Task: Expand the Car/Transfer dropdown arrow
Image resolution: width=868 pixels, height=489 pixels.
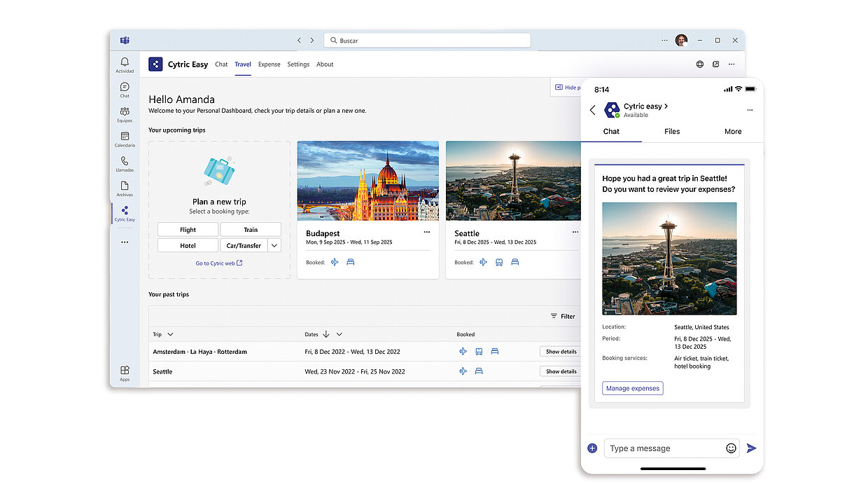Action: coord(274,245)
